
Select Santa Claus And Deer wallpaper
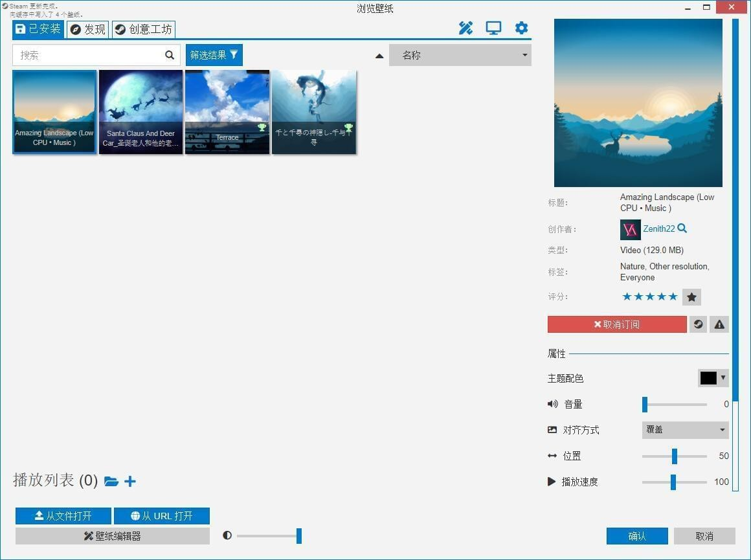(x=141, y=111)
